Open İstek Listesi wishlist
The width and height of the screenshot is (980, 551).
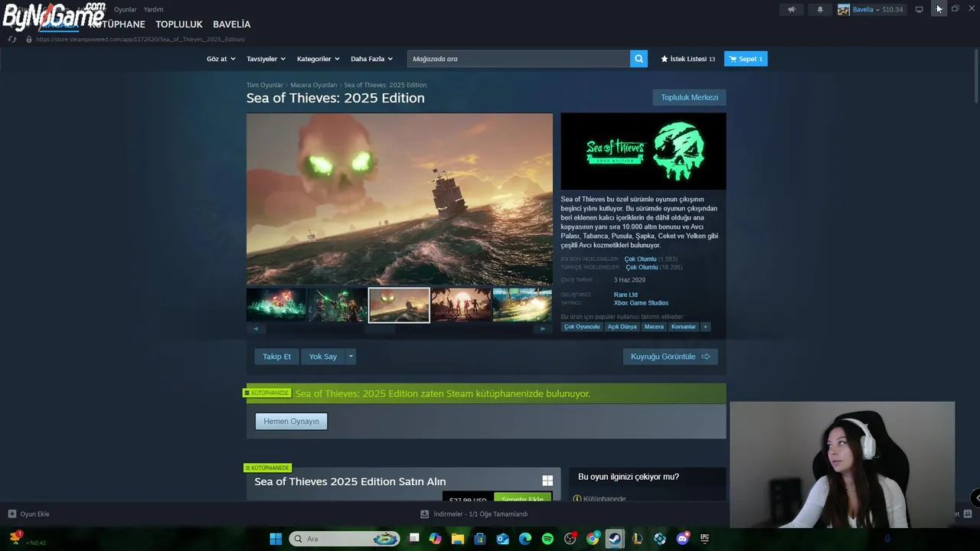(688, 59)
